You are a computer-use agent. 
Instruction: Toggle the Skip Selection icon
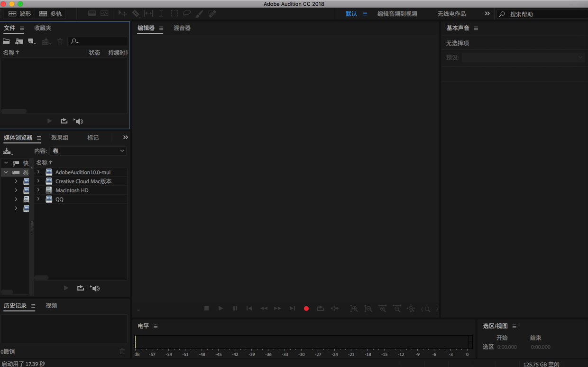[x=335, y=309]
